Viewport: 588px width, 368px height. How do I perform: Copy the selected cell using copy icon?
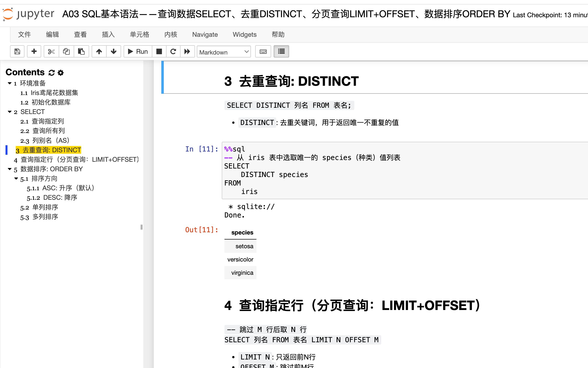click(x=66, y=51)
